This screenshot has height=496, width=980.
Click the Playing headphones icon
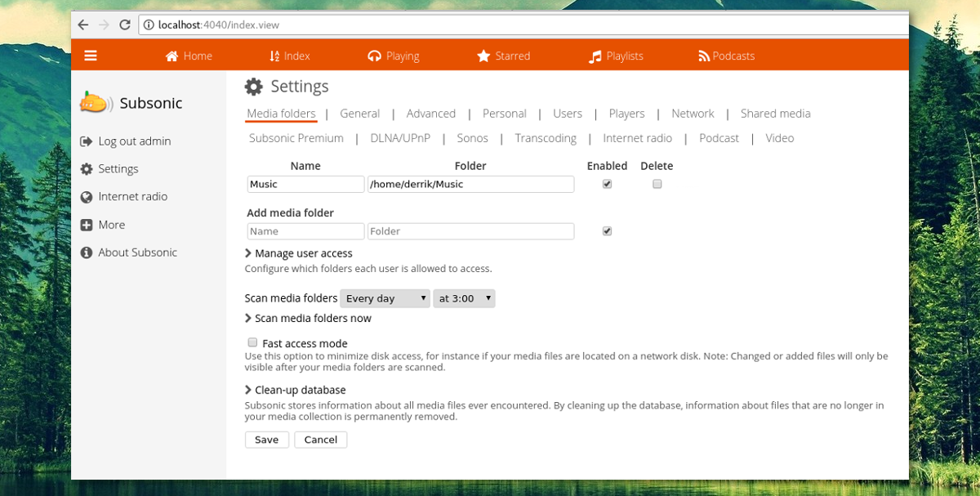point(375,56)
